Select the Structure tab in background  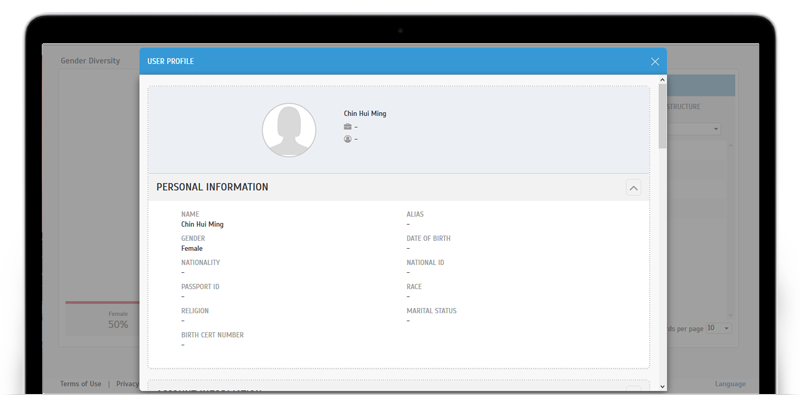684,107
